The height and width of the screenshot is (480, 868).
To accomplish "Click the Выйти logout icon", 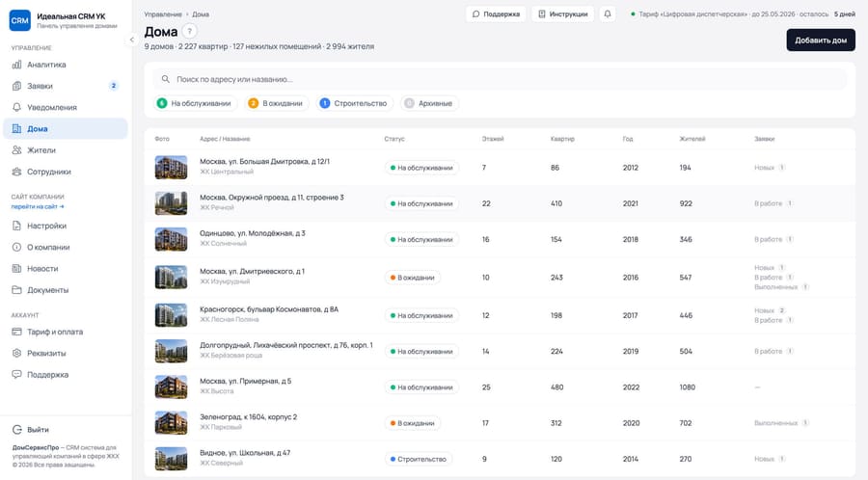I will (x=16, y=430).
